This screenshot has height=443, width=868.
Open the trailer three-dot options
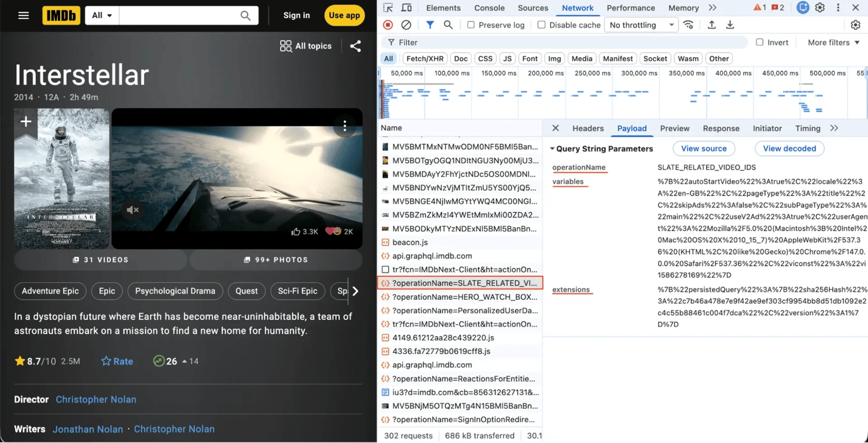[345, 126]
